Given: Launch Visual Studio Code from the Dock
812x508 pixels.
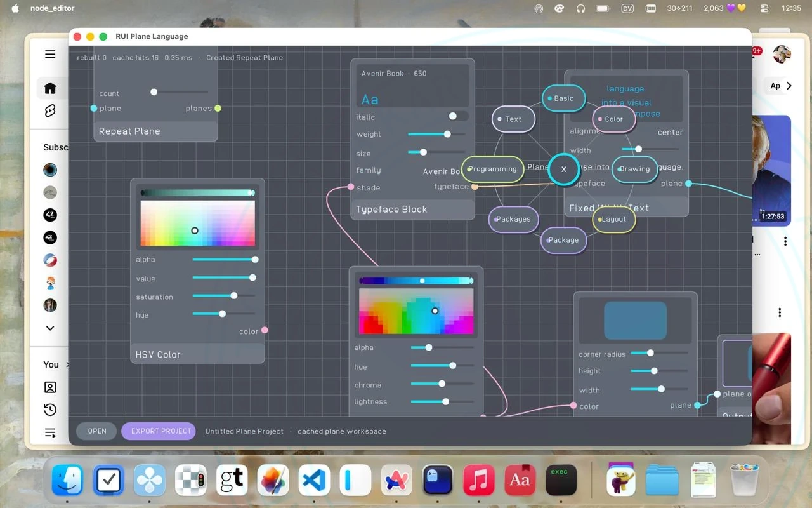Looking at the screenshot, I should click(x=315, y=479).
